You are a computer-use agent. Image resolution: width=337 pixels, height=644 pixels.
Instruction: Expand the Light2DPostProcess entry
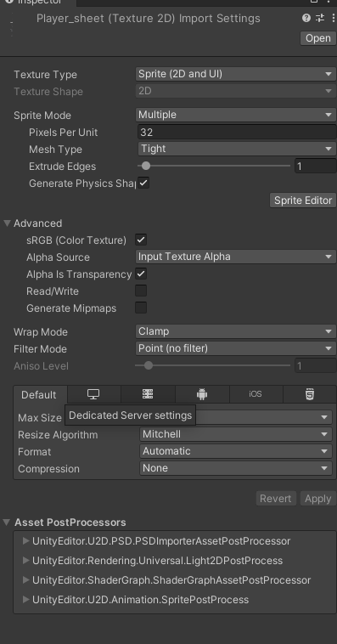click(x=25, y=560)
